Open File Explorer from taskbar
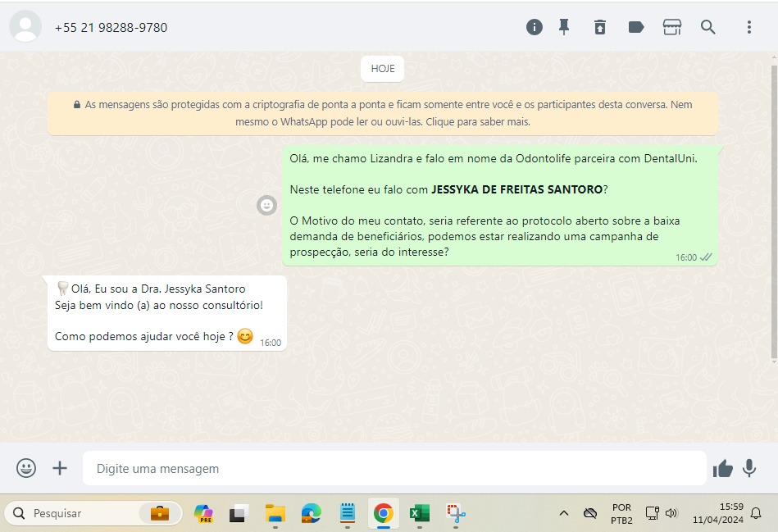This screenshot has height=532, width=778. [275, 513]
